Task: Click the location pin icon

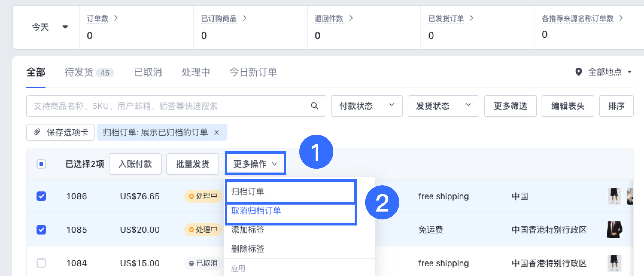Action: coord(578,72)
